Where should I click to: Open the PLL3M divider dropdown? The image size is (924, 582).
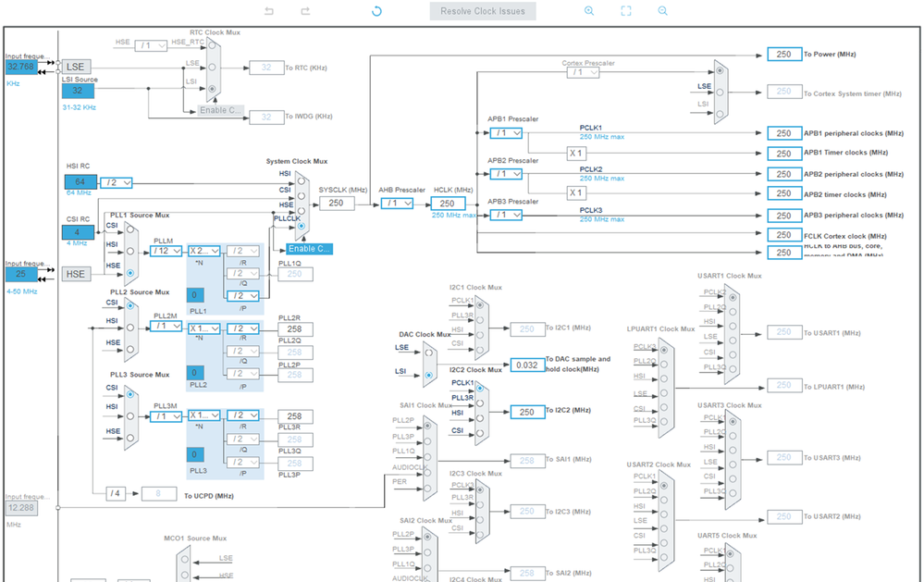(166, 416)
